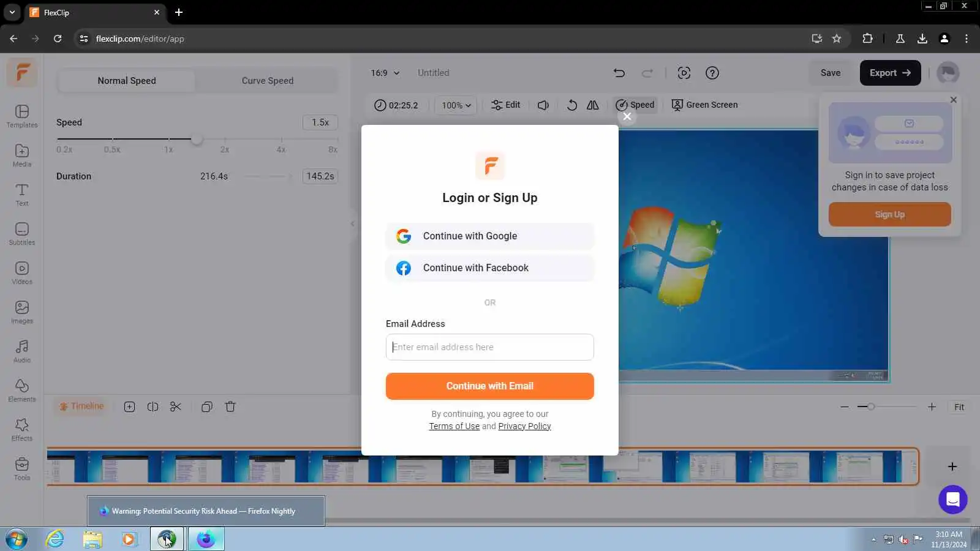Click the FlexClip logo in sidebar
The width and height of the screenshot is (980, 551).
22,72
